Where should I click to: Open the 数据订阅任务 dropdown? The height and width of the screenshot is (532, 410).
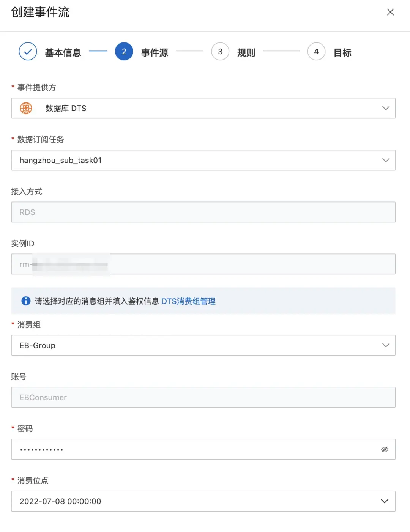pyautogui.click(x=386, y=160)
